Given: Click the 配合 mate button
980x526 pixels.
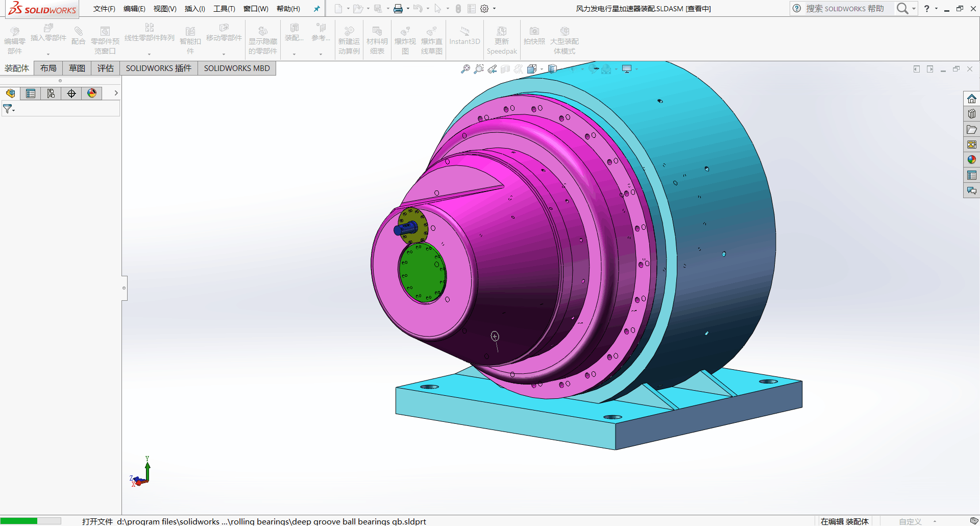Looking at the screenshot, I should point(78,37).
